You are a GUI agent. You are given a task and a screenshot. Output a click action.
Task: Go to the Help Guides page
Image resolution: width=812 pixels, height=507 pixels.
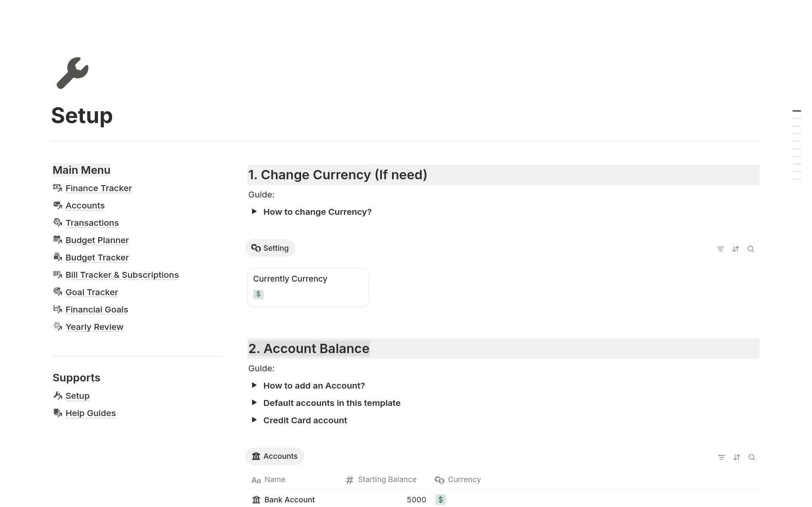(91, 413)
